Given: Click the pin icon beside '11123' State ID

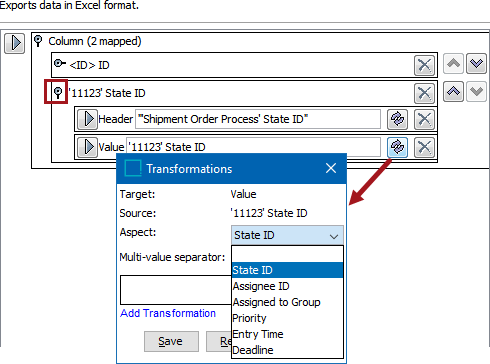Looking at the screenshot, I should pos(58,92).
